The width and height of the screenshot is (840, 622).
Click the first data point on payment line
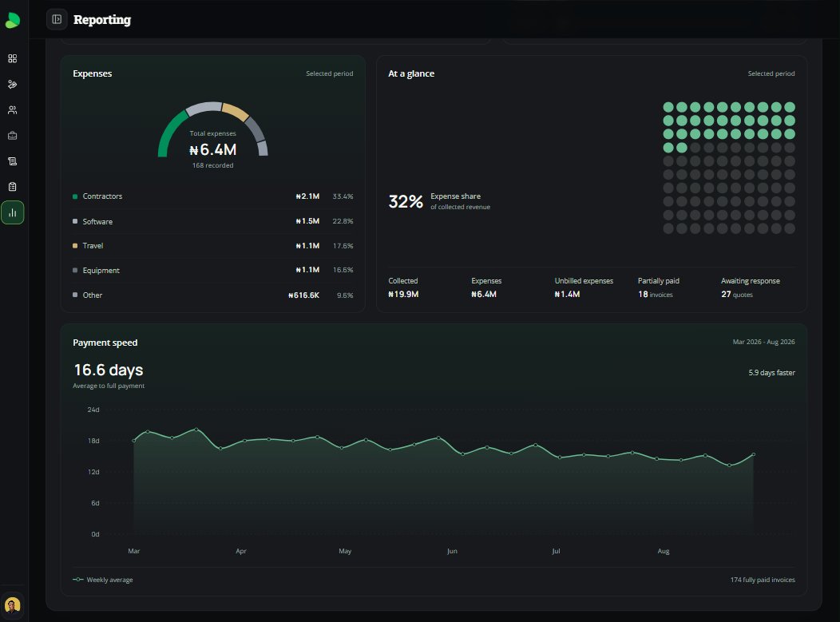click(x=134, y=441)
